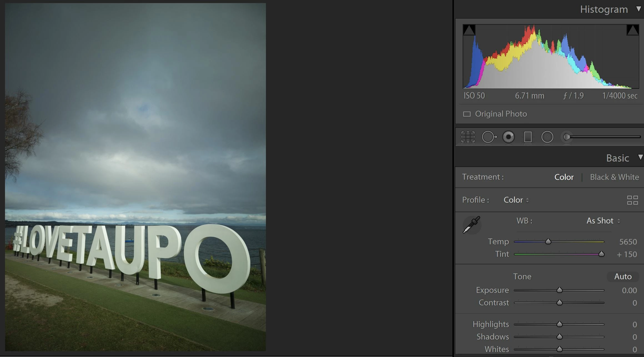Viewport: 644px width, 357px height.
Task: Click the LOVETAUPO photo preview
Action: click(135, 177)
